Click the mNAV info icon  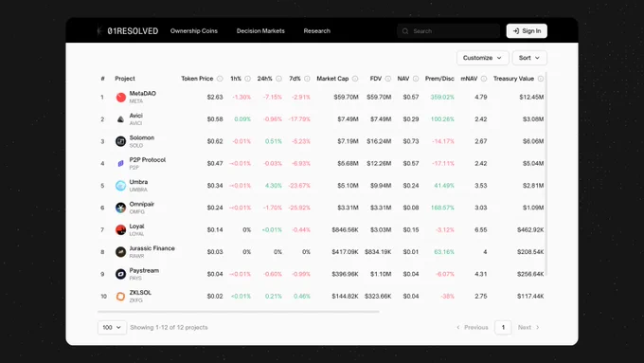click(484, 79)
